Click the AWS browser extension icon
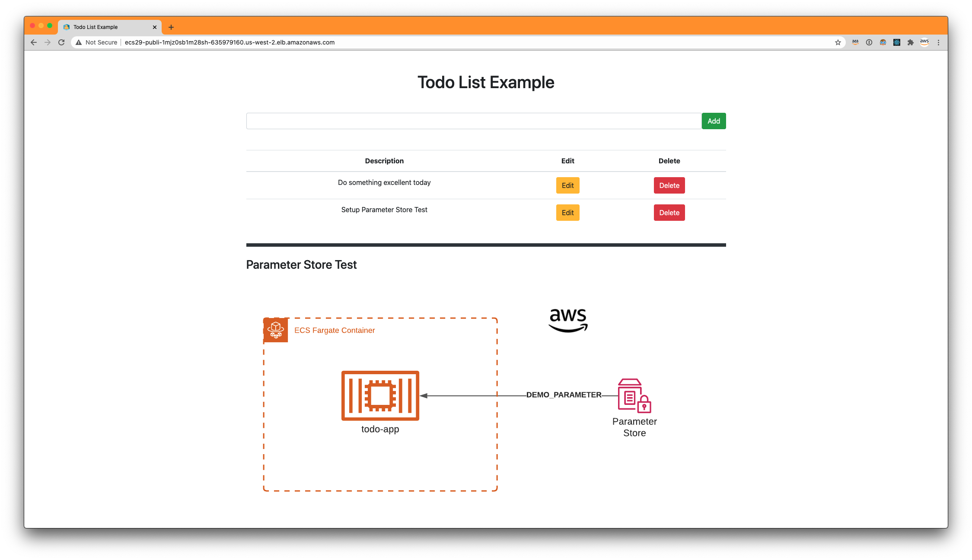The image size is (972, 560). (x=924, y=42)
